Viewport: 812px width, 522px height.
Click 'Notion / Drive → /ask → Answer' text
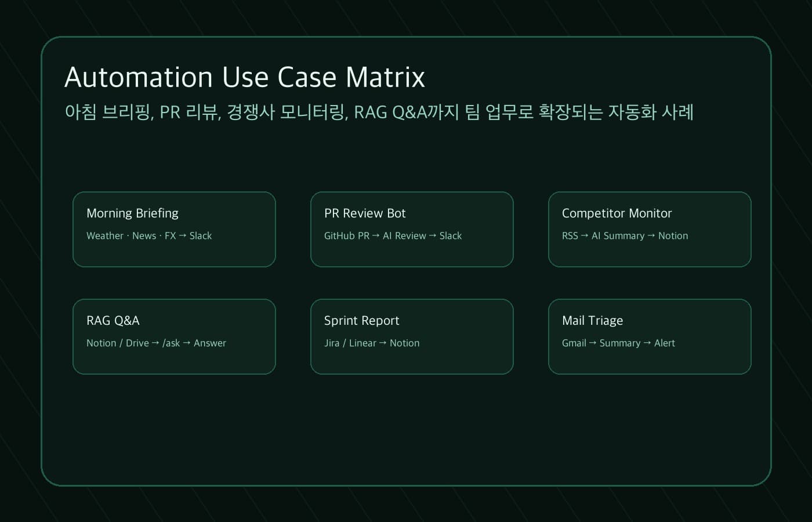coord(156,343)
